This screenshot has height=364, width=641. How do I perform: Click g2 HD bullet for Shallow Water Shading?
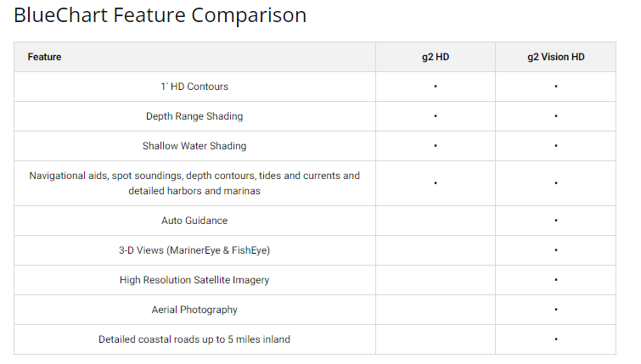click(x=435, y=146)
